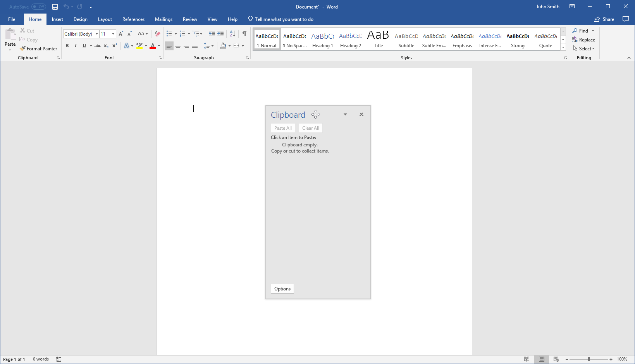
Task: Switch to Read Mode view in status bar
Action: 527,359
